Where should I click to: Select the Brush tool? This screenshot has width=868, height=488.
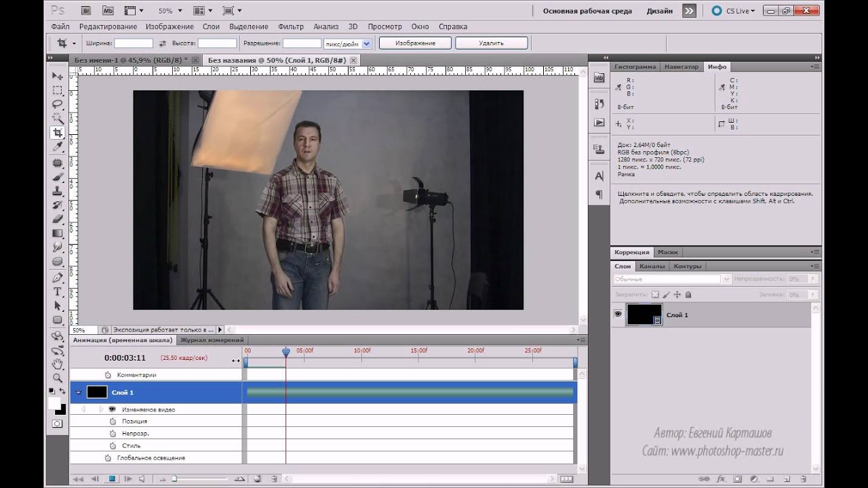point(58,177)
